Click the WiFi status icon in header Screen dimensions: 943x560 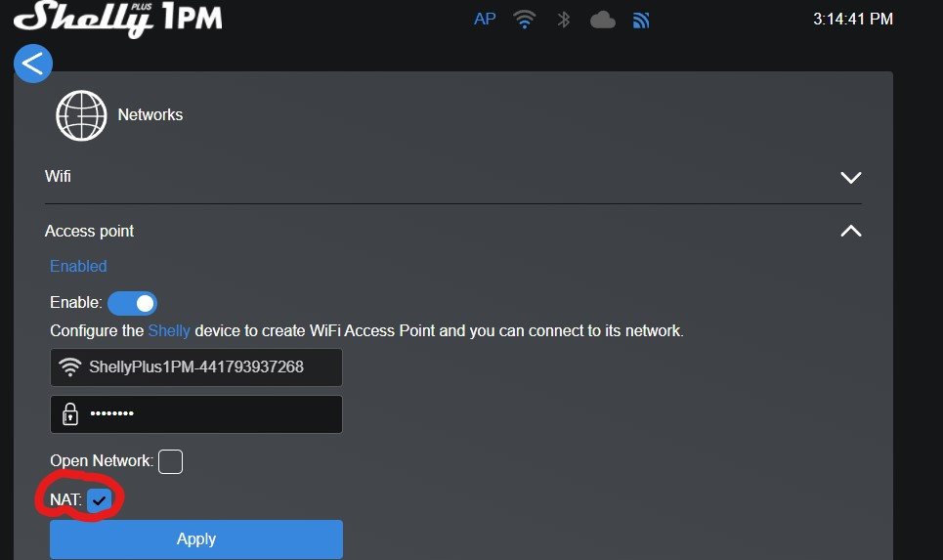pos(525,20)
